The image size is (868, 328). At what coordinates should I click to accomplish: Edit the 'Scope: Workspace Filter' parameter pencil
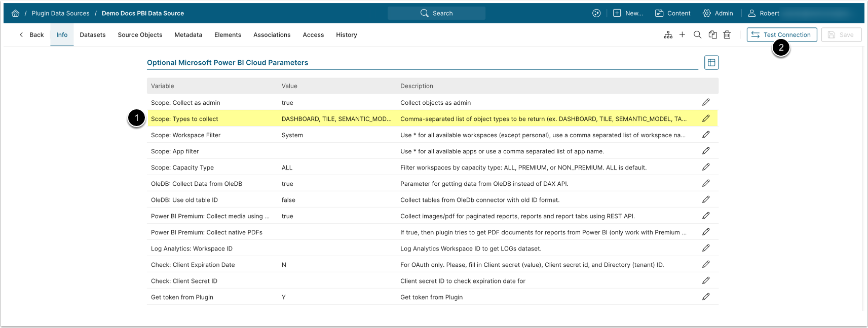tap(706, 135)
